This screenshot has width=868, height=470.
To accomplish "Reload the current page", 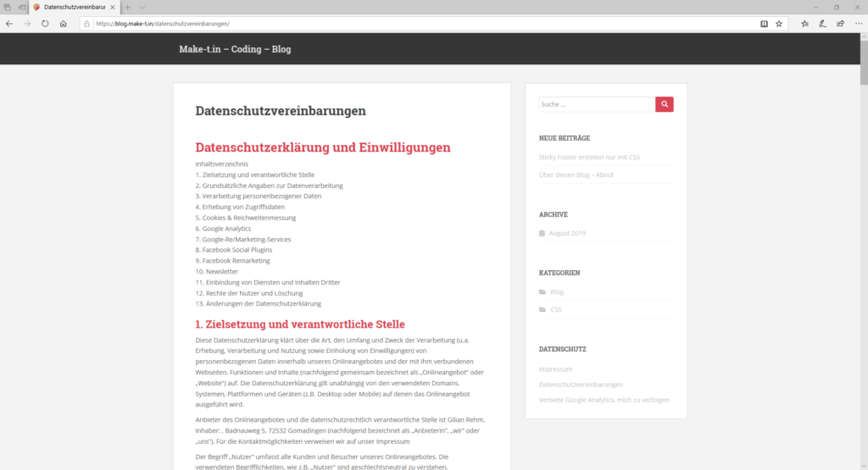I will click(x=45, y=24).
